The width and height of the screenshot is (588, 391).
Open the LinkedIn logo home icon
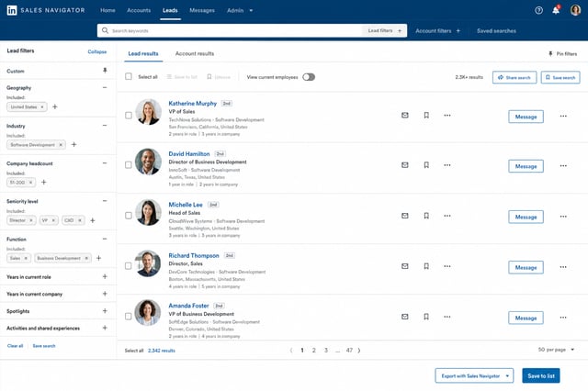click(12, 10)
